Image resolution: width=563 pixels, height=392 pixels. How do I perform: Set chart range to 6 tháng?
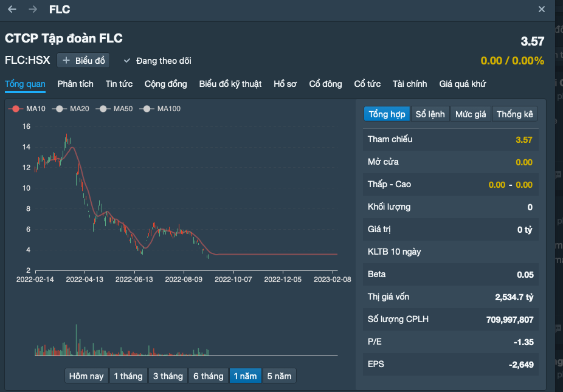pyautogui.click(x=209, y=376)
